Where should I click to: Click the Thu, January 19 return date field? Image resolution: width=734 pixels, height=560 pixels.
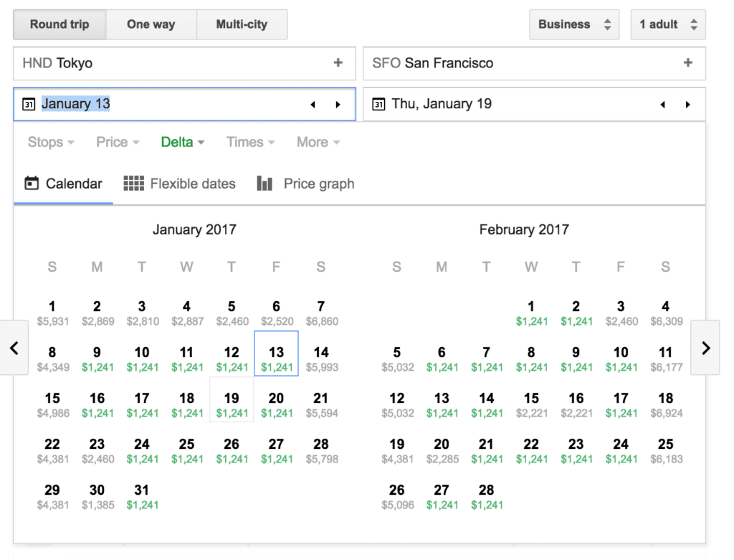pos(534,104)
